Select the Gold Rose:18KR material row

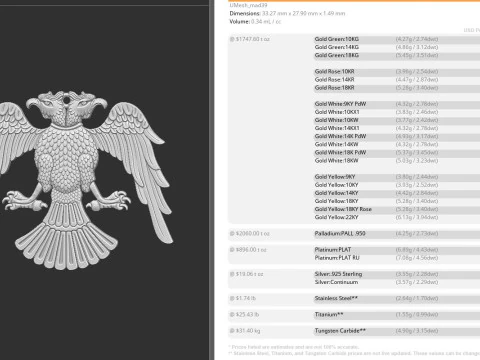click(x=397, y=88)
